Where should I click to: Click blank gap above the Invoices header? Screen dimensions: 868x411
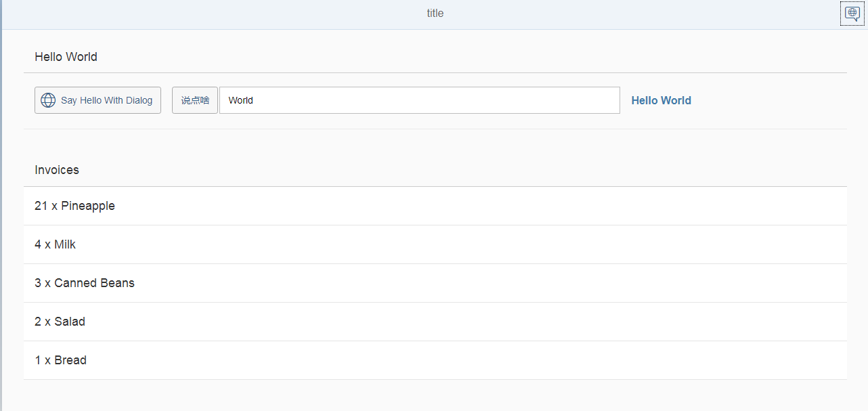click(x=433, y=142)
